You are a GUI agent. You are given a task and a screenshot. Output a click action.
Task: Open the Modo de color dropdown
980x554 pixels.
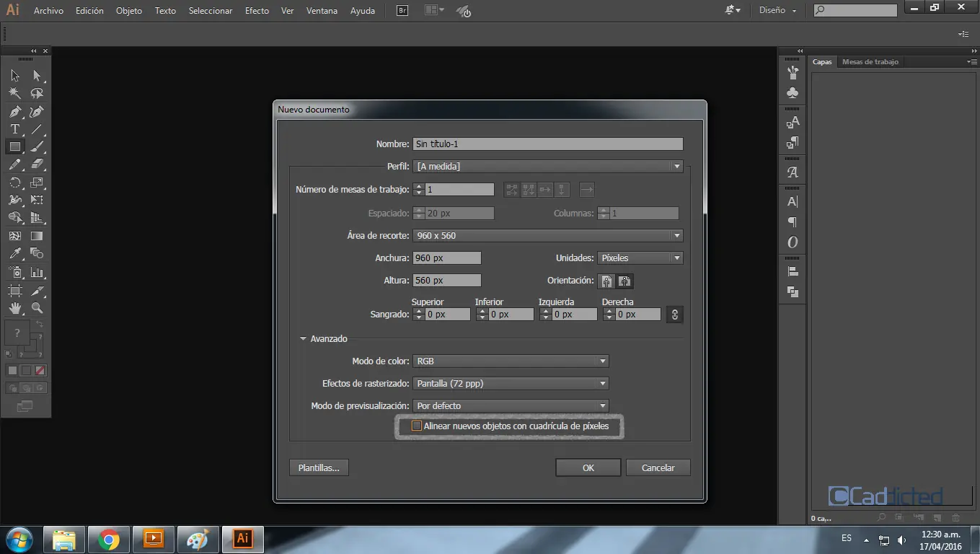tap(511, 361)
